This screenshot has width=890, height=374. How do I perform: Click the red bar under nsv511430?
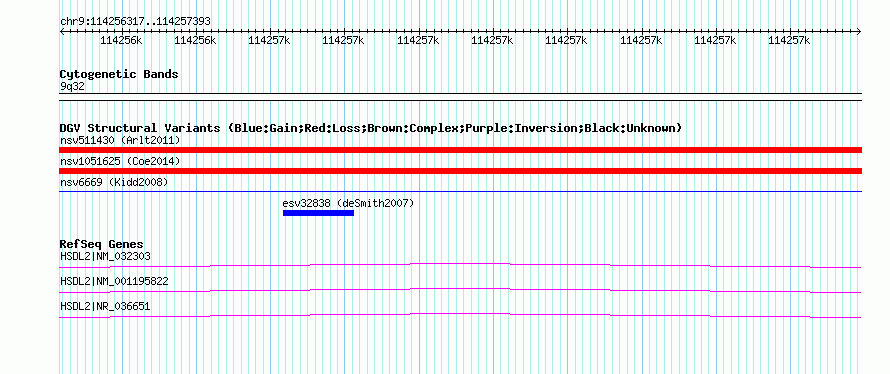click(x=460, y=150)
